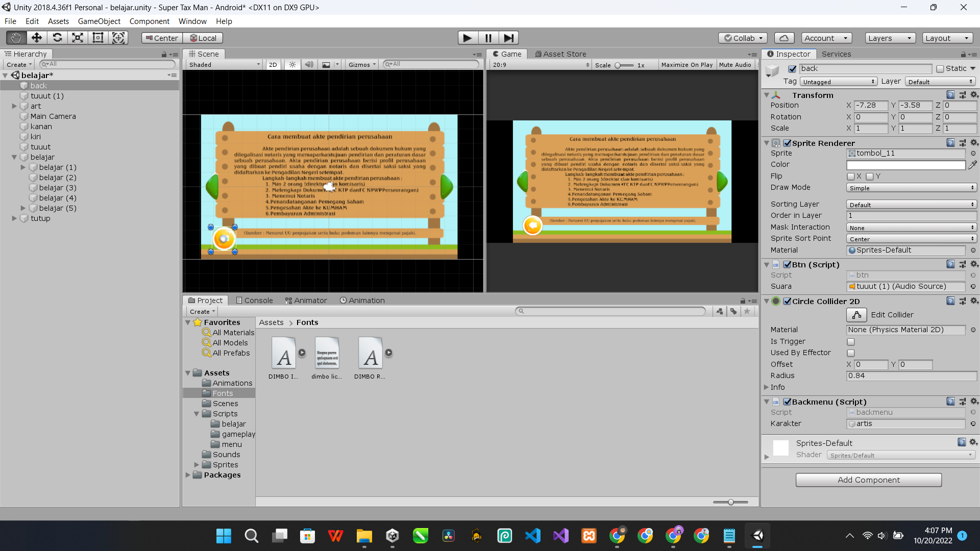Select the Hand tool in the toolbar
The width and height of the screenshot is (980, 551).
pyautogui.click(x=16, y=38)
